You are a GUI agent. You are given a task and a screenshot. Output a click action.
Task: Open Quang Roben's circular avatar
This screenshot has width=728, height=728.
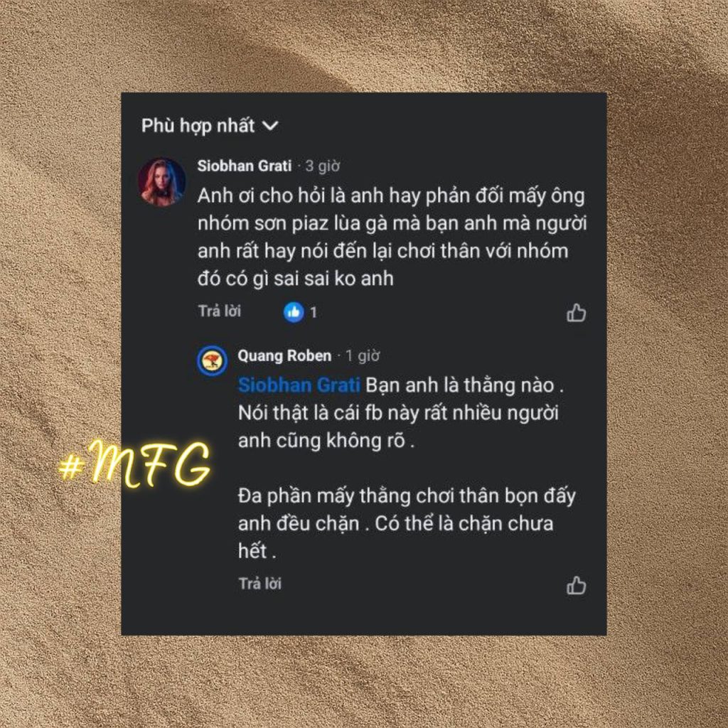point(212,360)
